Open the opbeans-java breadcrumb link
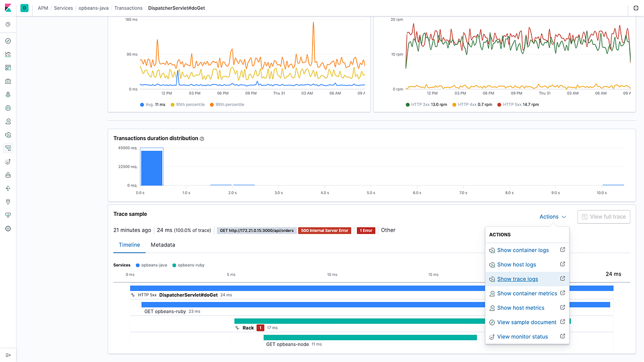This screenshot has width=644, height=362. point(93,8)
